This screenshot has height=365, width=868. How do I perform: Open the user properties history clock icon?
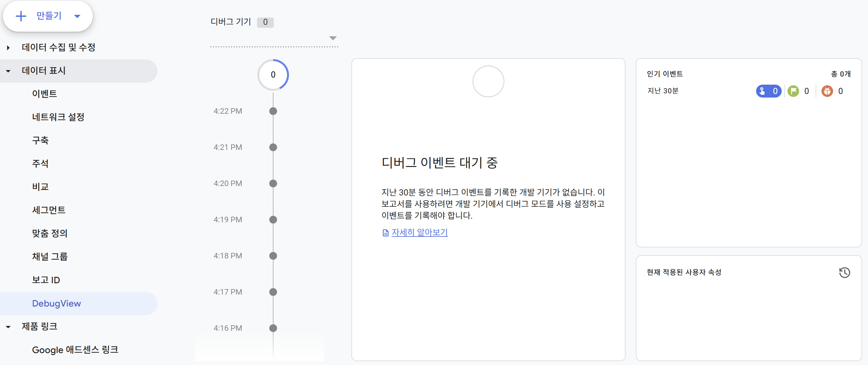pos(844,272)
